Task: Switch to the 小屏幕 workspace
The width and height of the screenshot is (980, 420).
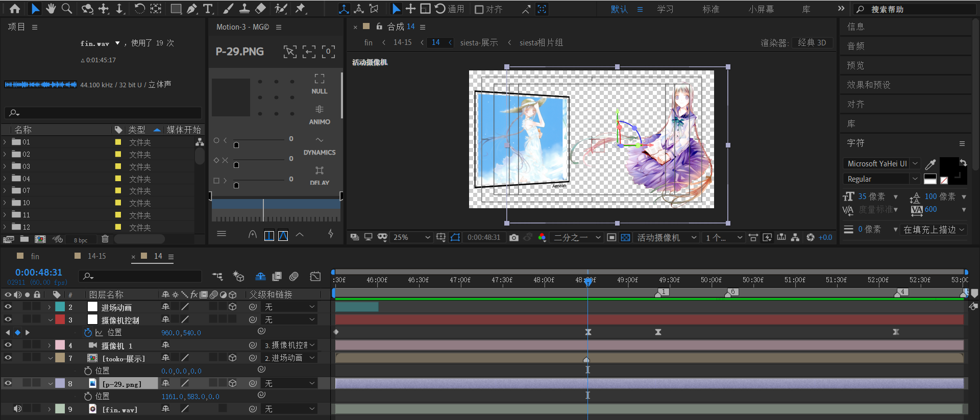Action: tap(761, 9)
